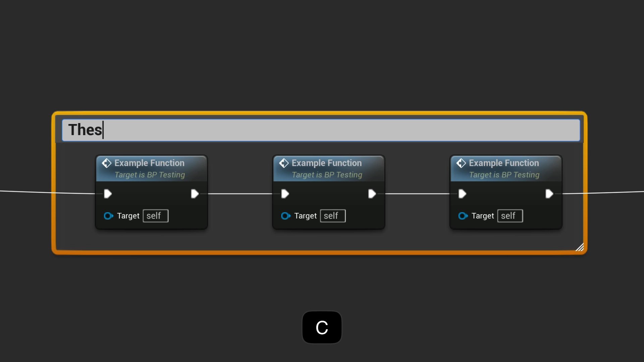This screenshot has height=362, width=644.
Task: Click middle node's self target box
Action: (333, 216)
